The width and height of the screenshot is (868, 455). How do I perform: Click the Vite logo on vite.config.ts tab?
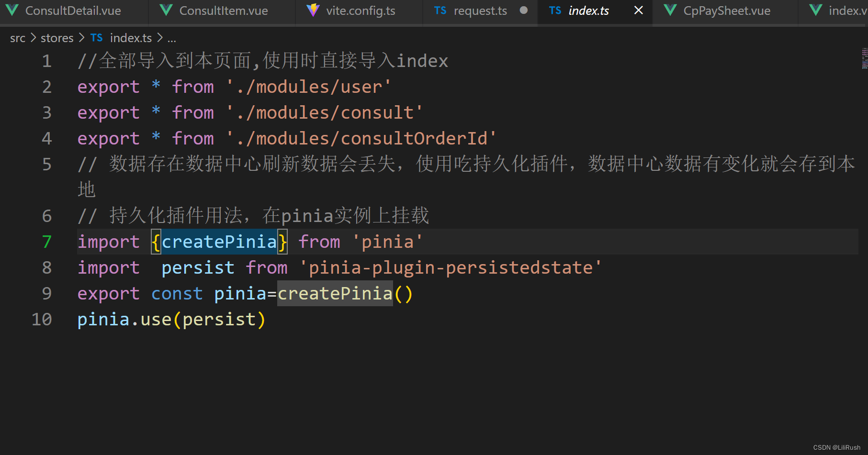tap(313, 10)
